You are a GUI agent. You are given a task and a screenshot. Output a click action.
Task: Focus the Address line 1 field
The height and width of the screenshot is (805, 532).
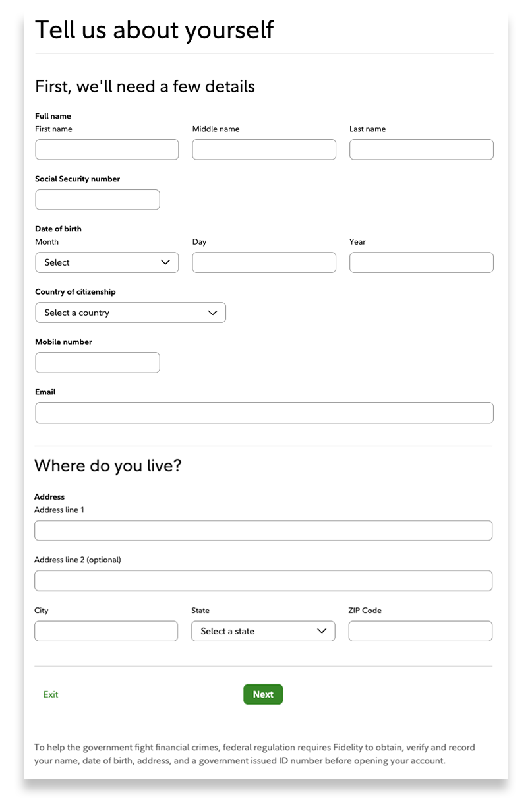tap(263, 531)
